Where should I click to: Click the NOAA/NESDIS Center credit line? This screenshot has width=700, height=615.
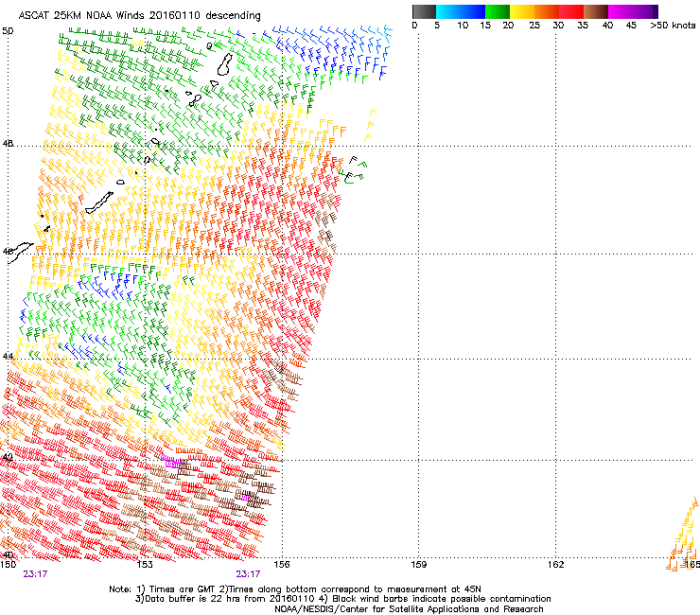[409, 609]
